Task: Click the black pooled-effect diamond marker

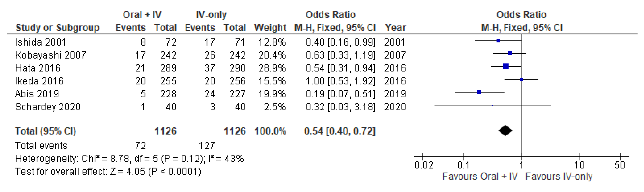Action: point(505,131)
